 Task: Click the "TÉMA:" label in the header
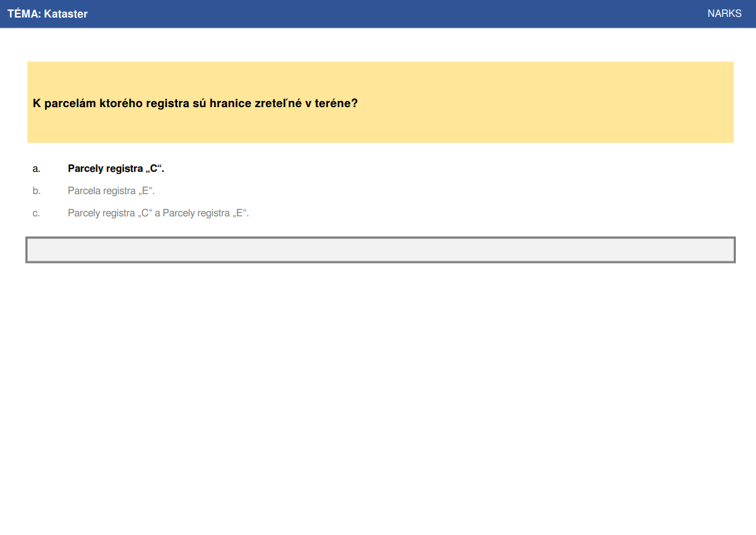pyautogui.click(x=24, y=14)
